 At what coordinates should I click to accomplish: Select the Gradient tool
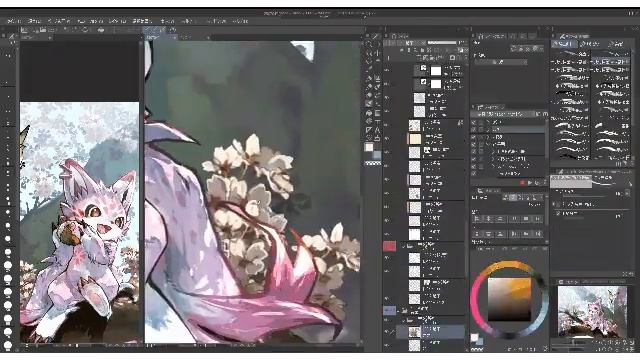point(377,113)
